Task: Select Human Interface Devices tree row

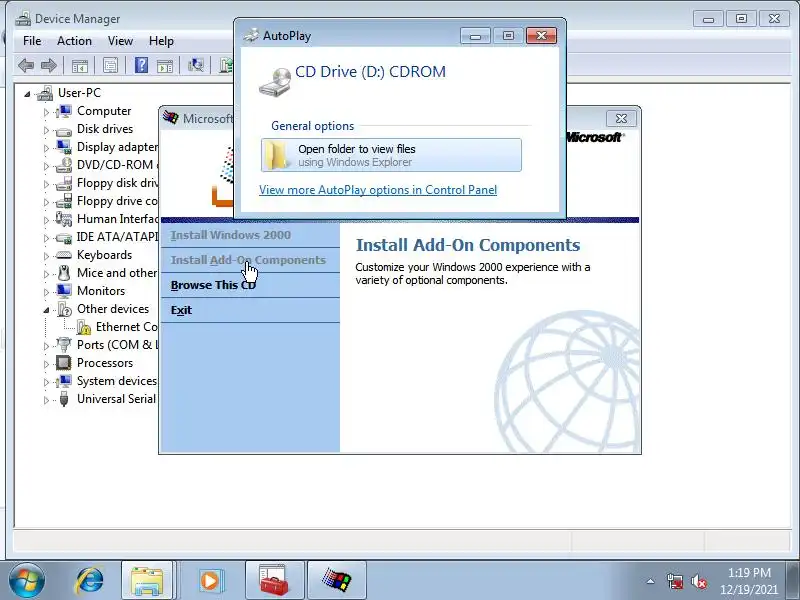Action: [117, 219]
